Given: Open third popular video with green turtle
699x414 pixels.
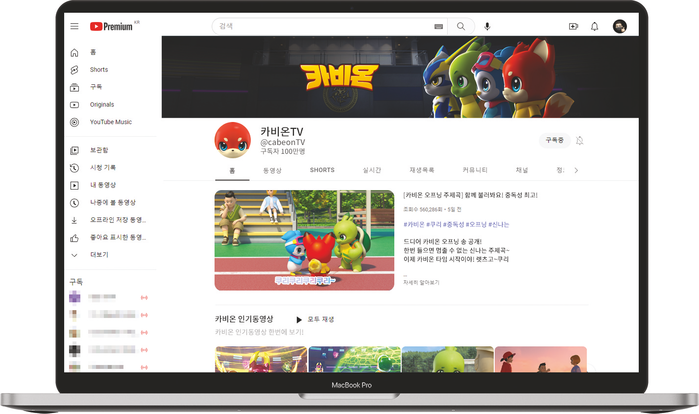Looking at the screenshot, I should (x=448, y=359).
